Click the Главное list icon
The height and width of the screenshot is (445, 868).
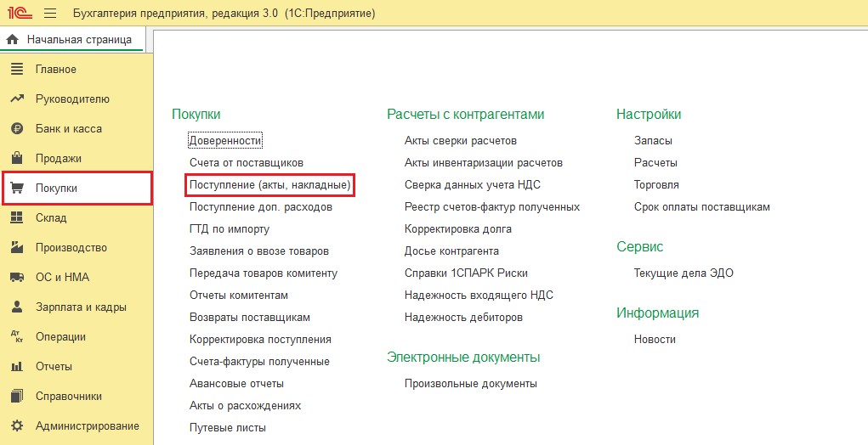tap(17, 69)
